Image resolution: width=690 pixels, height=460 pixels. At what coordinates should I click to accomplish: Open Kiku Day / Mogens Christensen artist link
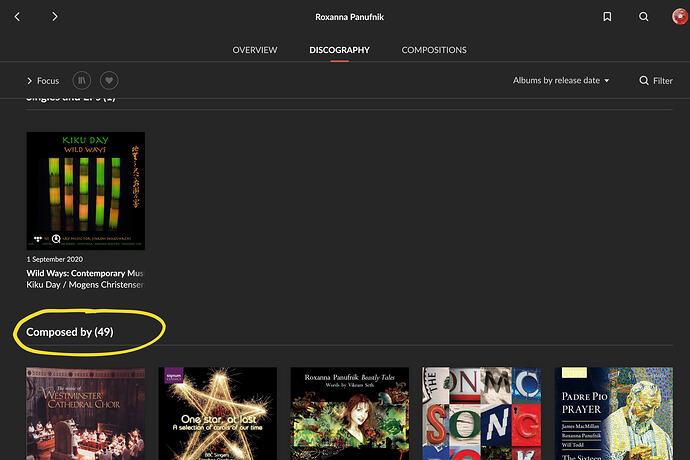(85, 285)
